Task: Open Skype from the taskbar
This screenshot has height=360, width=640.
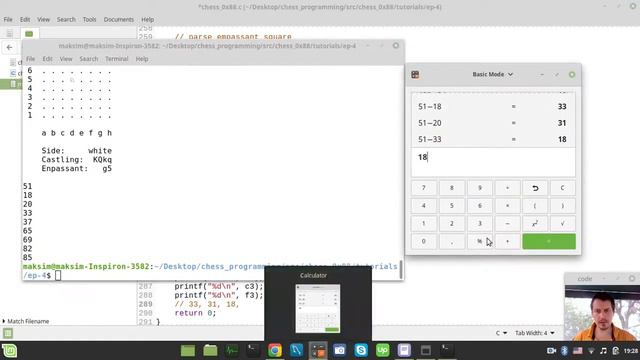Action: pyautogui.click(x=361, y=350)
